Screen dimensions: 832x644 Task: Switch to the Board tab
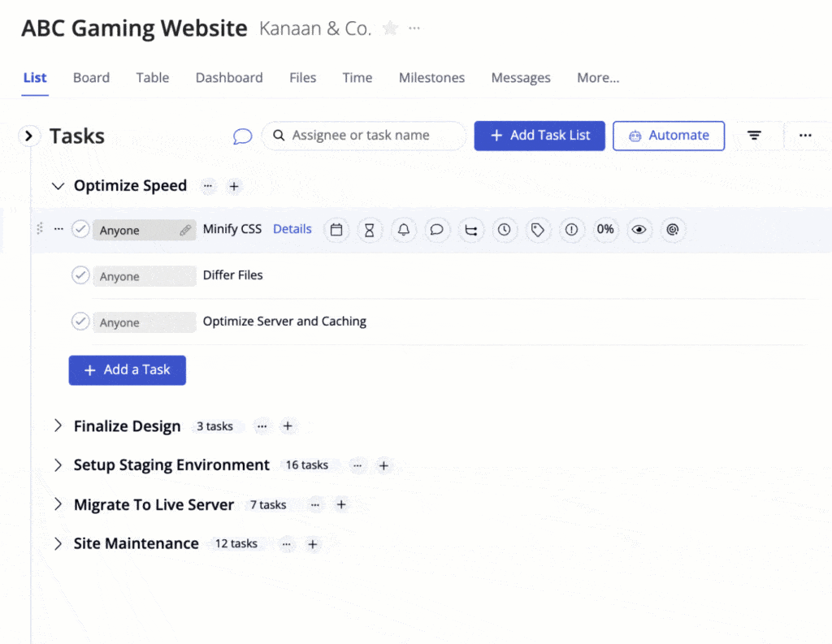[x=91, y=78]
